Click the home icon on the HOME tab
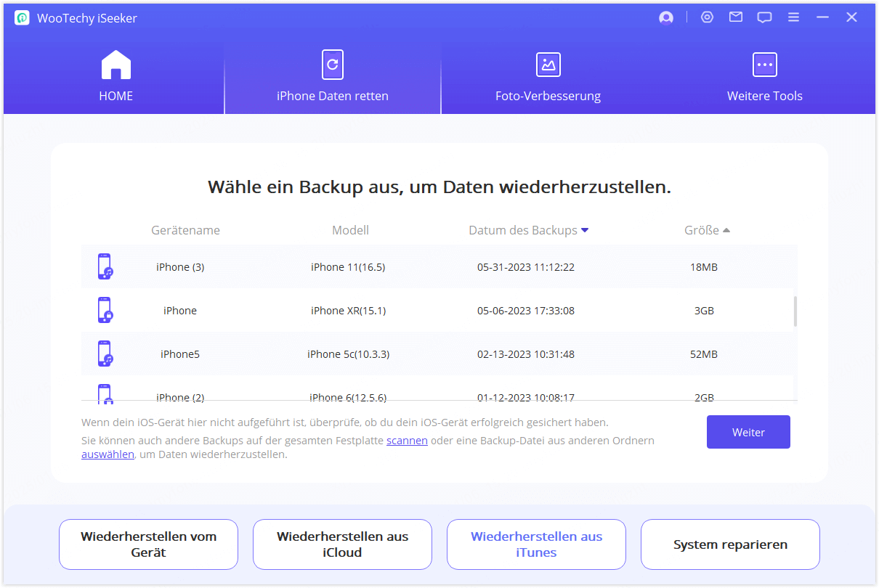Viewport: 879px width, 588px height. coord(115,65)
